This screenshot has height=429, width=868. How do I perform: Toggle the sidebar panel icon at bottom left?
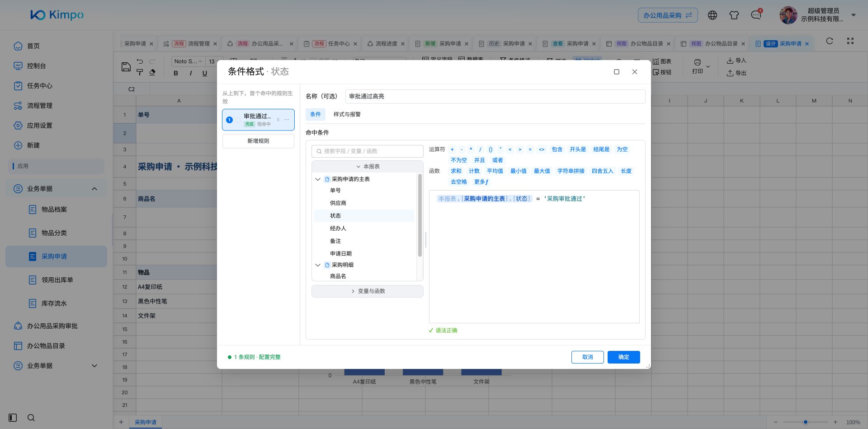coord(13,418)
